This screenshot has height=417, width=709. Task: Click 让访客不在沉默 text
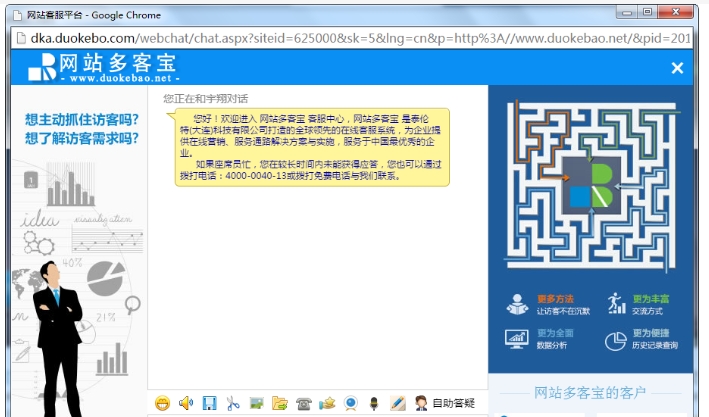[563, 311]
